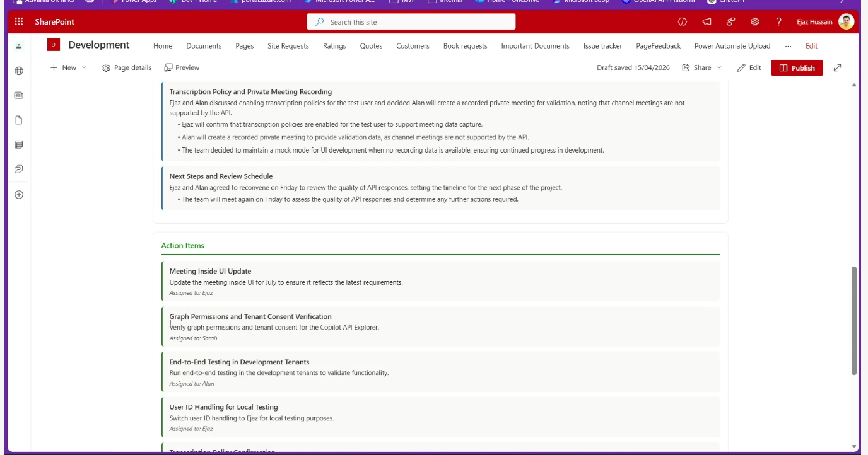Click the vertical scrollbar thumb
This screenshot has height=455, width=868.
coord(854,321)
